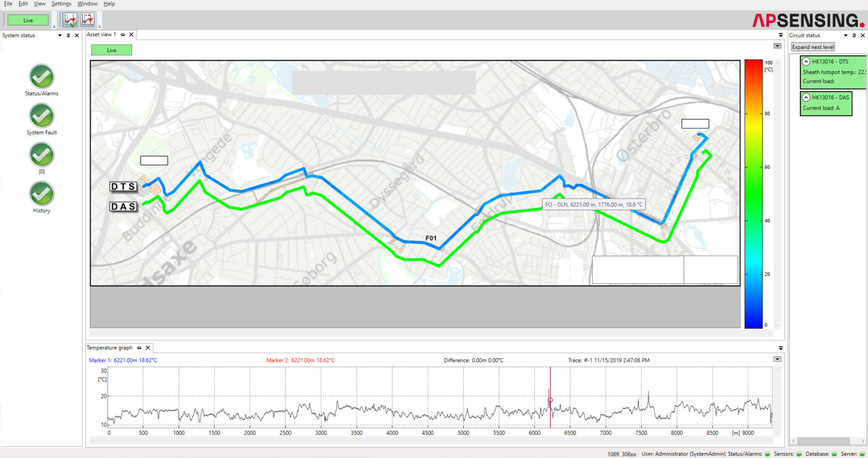Click the temperature color scale bar
868x458 pixels.
tap(753, 193)
